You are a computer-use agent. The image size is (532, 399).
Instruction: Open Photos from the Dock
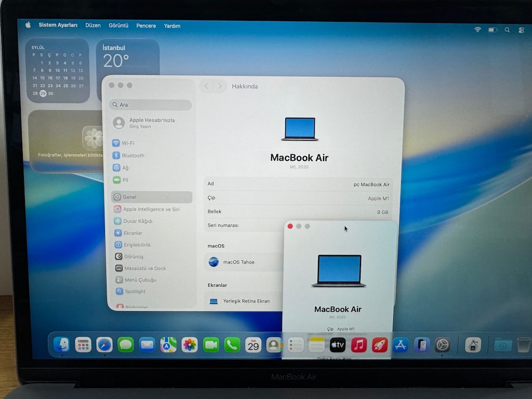point(190,345)
